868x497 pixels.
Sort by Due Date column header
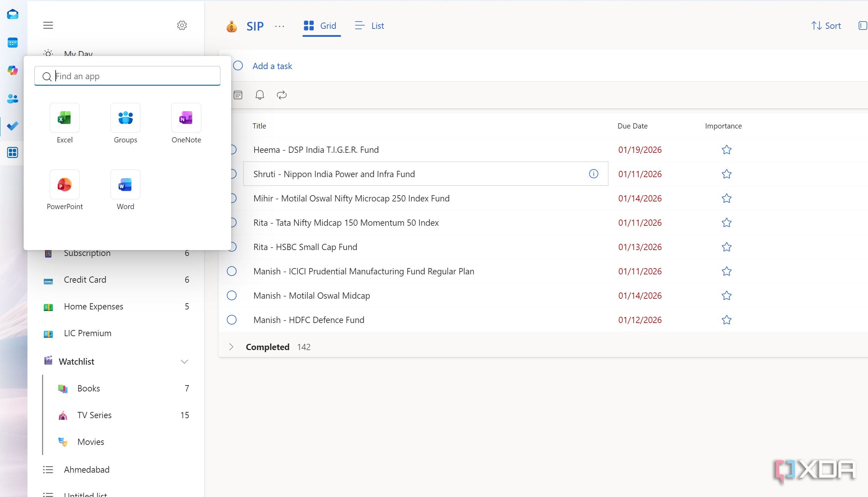632,126
